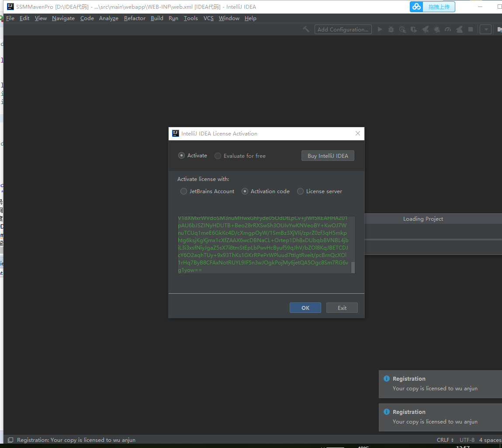Open the VCS menu

208,18
